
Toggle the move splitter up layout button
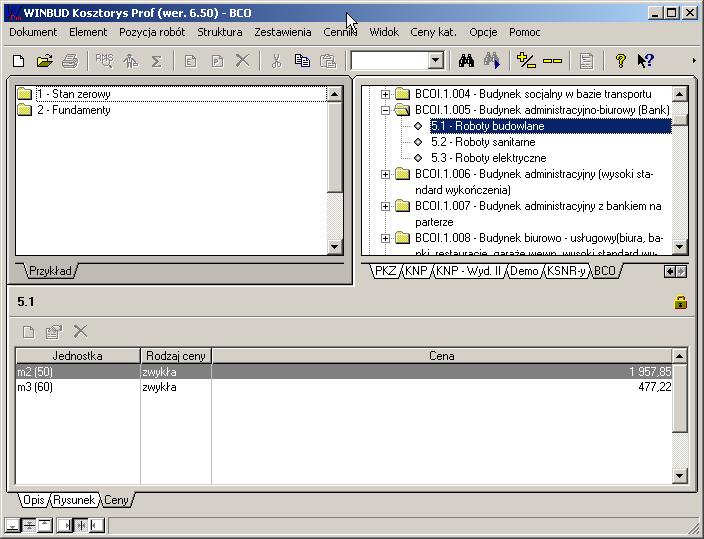[x=45, y=525]
